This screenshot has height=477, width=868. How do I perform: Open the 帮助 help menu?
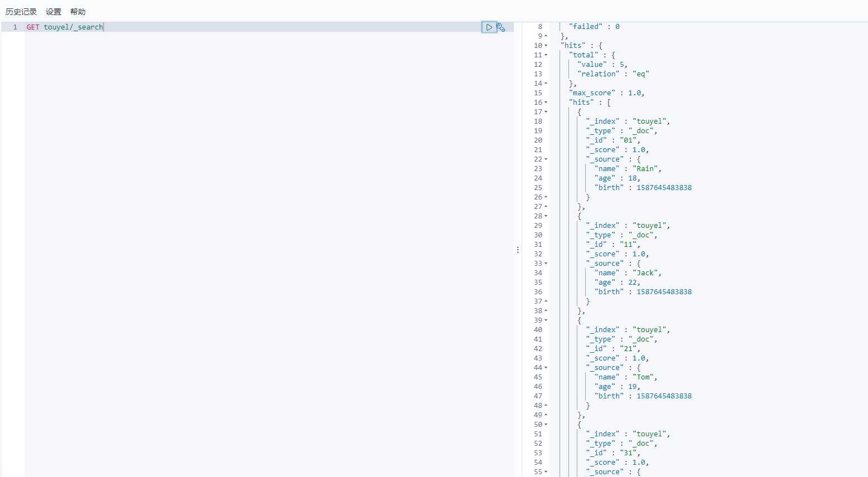78,12
